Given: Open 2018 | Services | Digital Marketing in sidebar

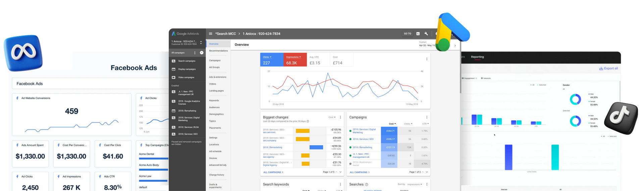Looking at the screenshot, I should 187,119.
